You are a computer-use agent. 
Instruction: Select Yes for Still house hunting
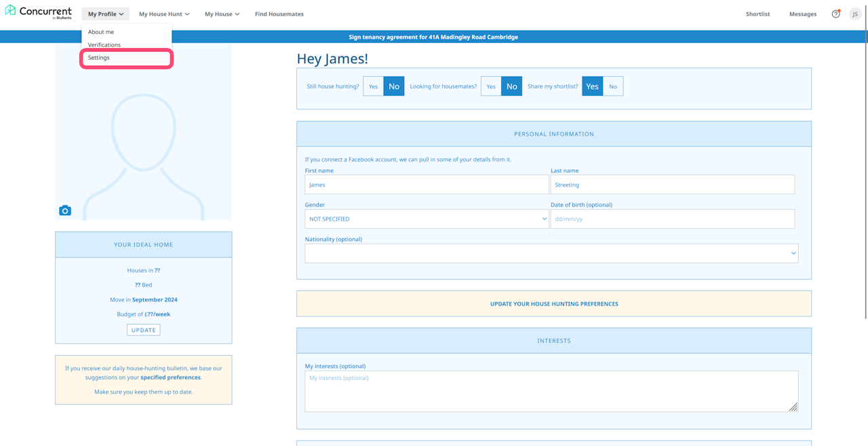pos(373,86)
